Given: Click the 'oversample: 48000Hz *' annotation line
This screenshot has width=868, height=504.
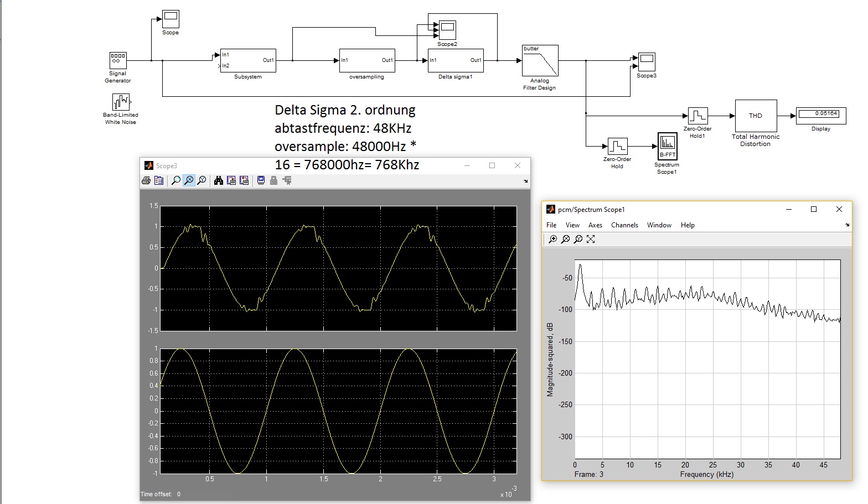Looking at the screenshot, I should 345,147.
